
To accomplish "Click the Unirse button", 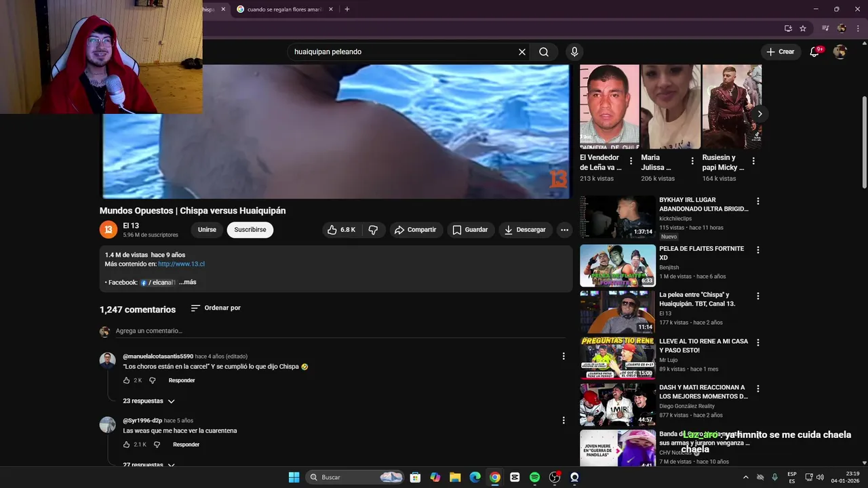I will click(207, 230).
